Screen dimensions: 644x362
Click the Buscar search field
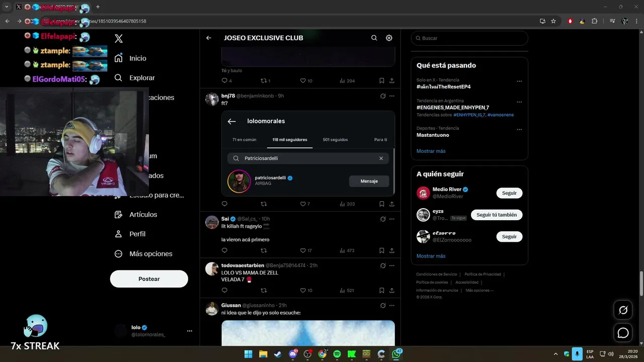[469, 38]
